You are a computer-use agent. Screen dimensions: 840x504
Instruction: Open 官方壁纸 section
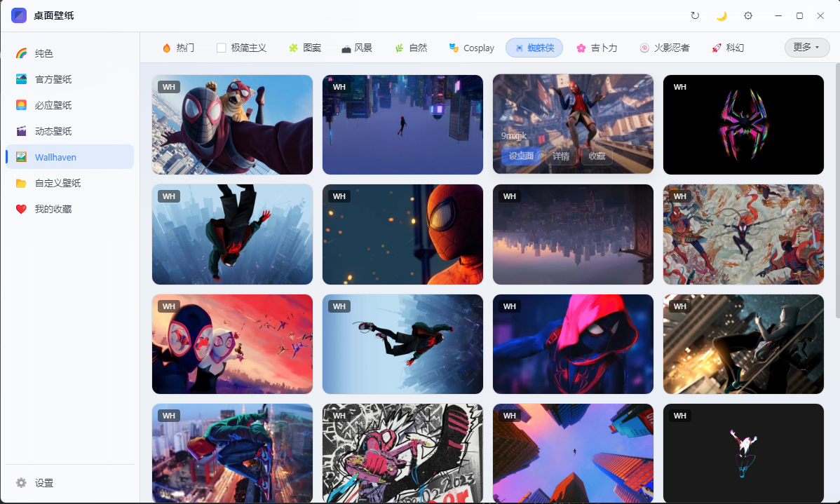tap(53, 79)
